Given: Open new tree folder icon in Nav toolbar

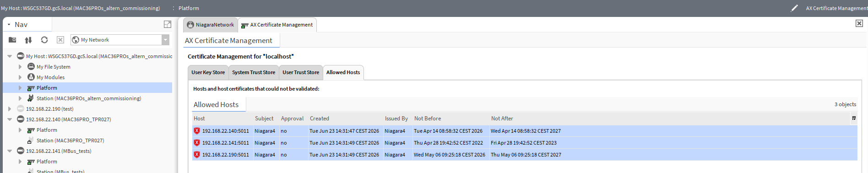Looking at the screenshot, I should click(12, 40).
